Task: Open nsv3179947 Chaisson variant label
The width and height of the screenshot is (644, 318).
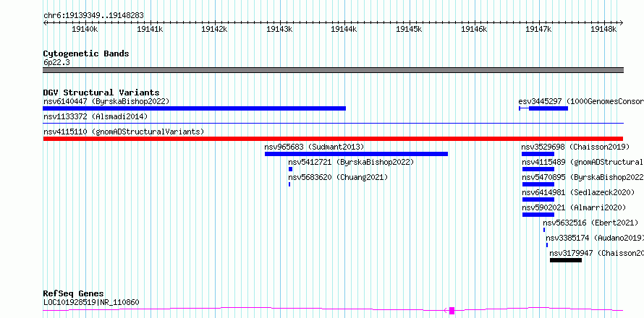Action: (597, 253)
